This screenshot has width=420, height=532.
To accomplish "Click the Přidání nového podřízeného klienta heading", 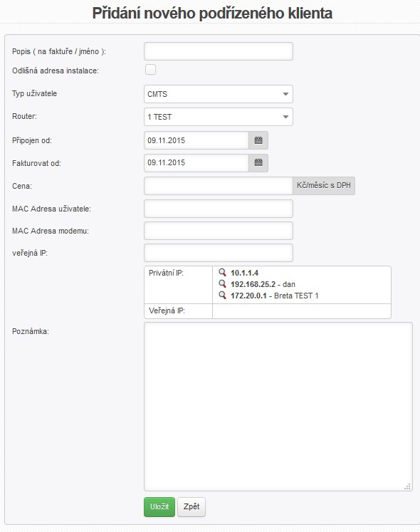I will point(212,14).
